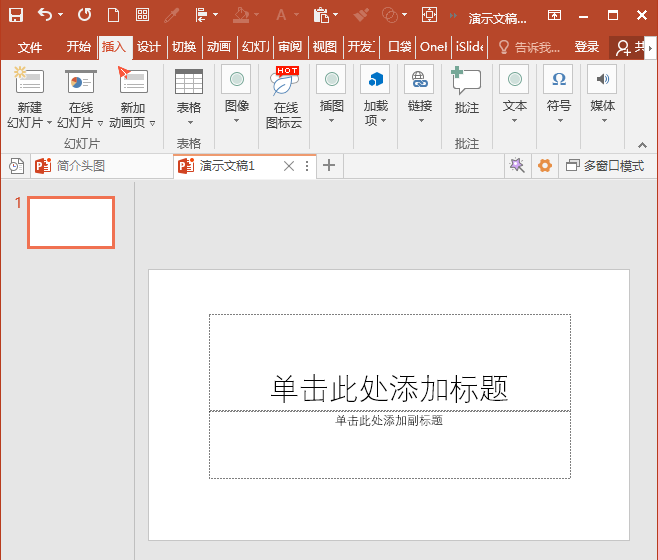Screen dimensions: 658x560
Task: Open the iSlide ribbon tab
Action: pos(470,47)
